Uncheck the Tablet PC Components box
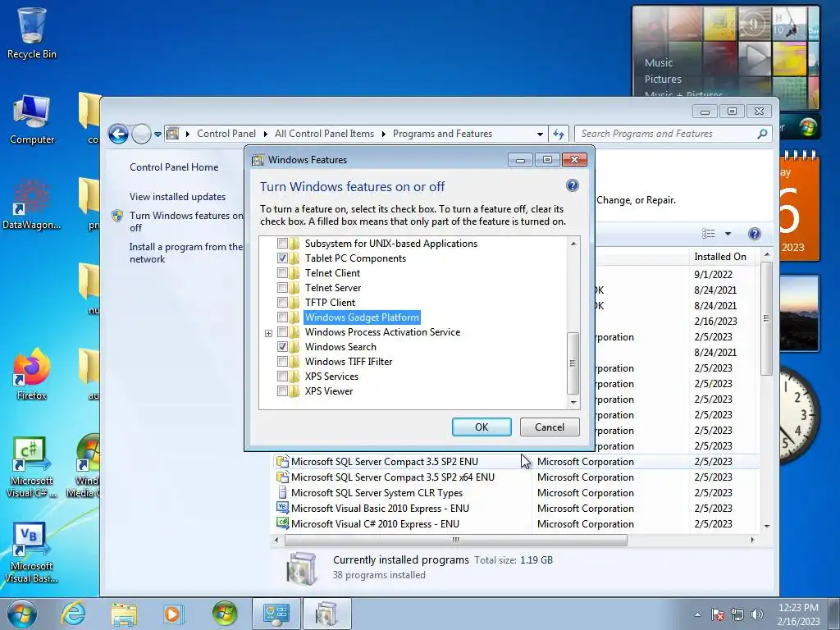840x630 pixels. [x=282, y=258]
